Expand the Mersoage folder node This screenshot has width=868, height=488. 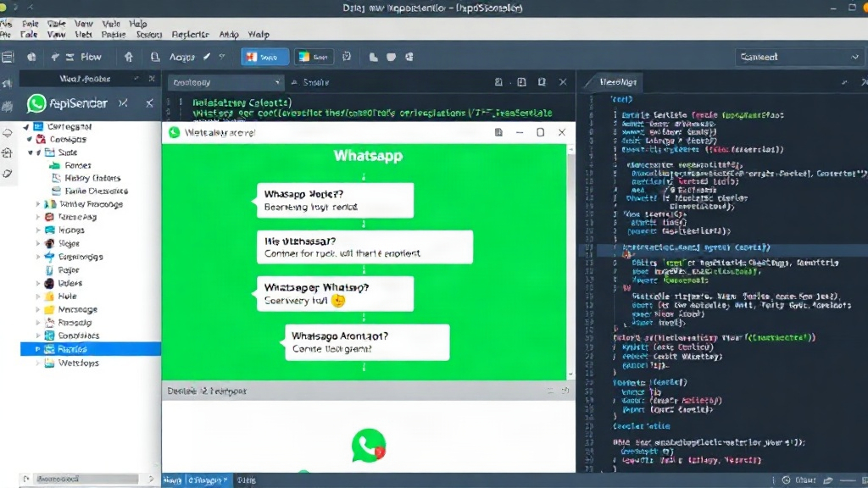[x=38, y=310]
